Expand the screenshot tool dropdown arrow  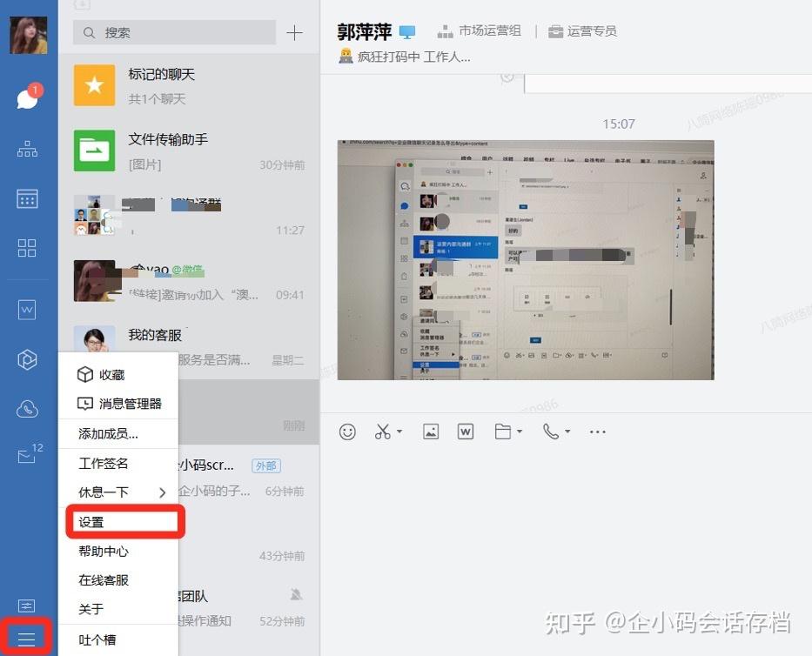[400, 431]
